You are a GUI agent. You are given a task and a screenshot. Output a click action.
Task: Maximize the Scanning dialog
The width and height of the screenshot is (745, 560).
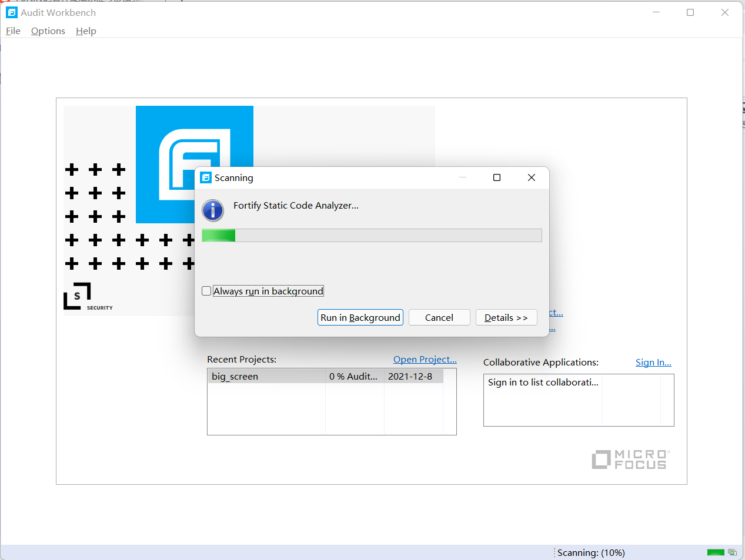(x=497, y=177)
